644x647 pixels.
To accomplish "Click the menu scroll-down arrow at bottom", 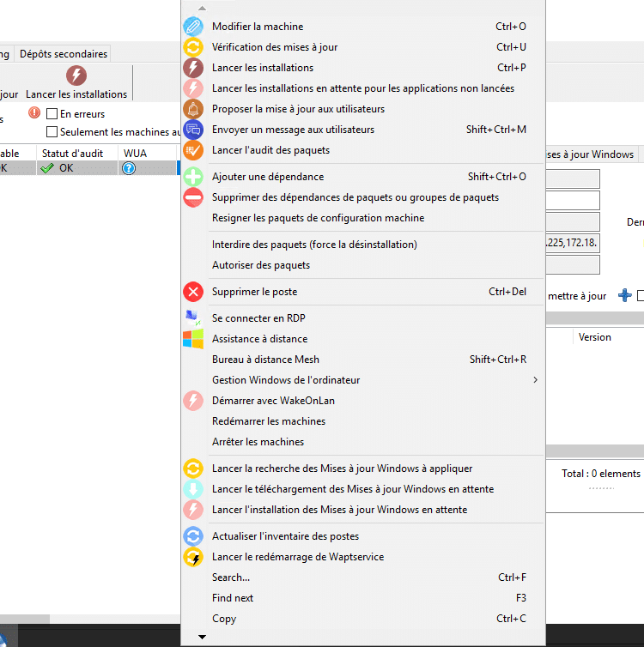I will click(x=202, y=637).
